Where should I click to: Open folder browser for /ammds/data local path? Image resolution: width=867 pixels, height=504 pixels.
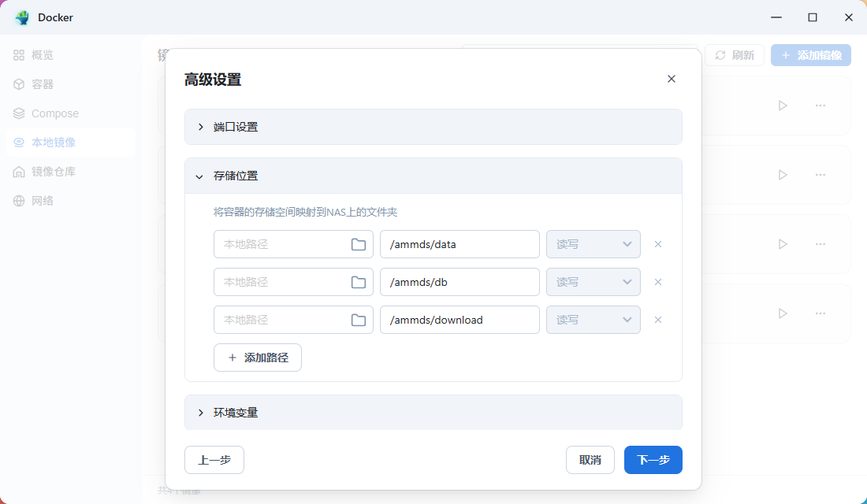[359, 244]
